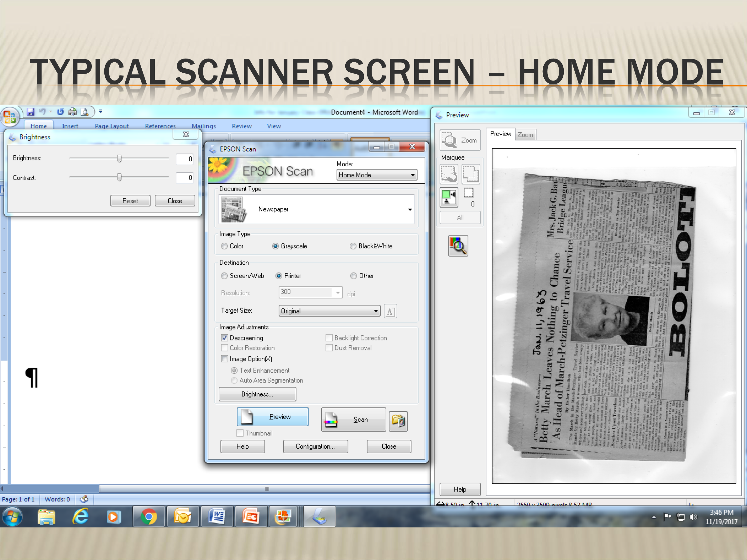Choose Printer destination
Image resolution: width=747 pixels, height=560 pixels.
[279, 276]
